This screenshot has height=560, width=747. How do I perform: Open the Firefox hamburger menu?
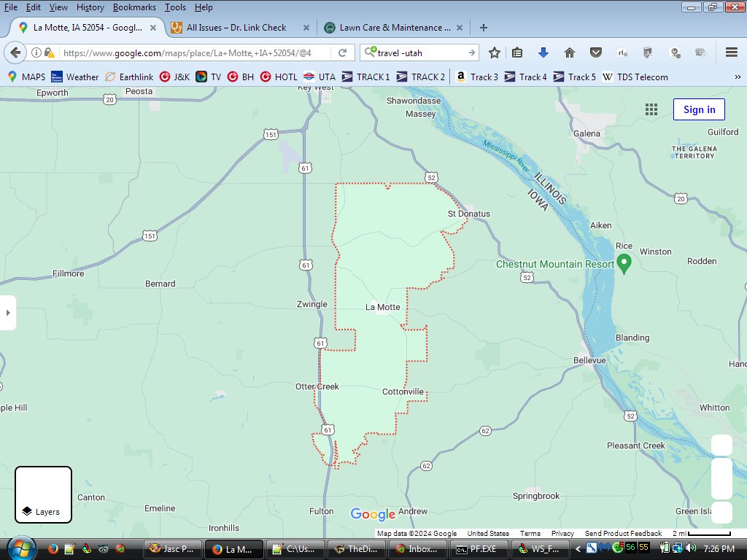point(732,52)
